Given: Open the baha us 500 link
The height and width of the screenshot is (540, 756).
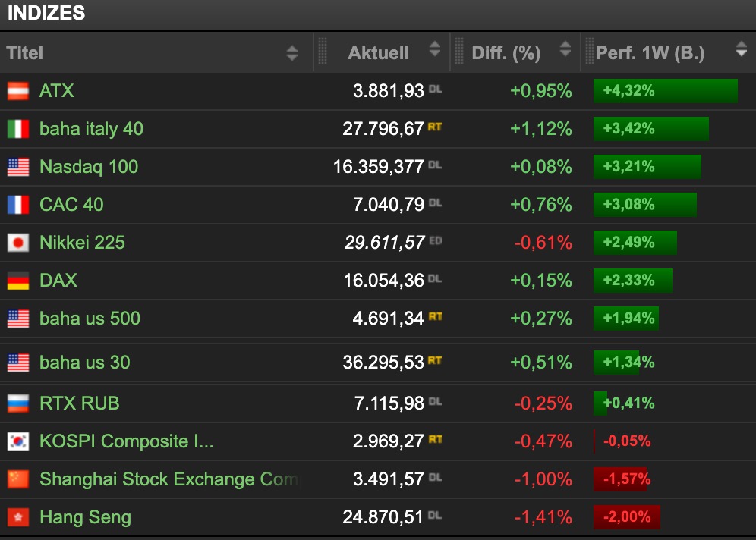Looking at the screenshot, I should click(x=90, y=319).
